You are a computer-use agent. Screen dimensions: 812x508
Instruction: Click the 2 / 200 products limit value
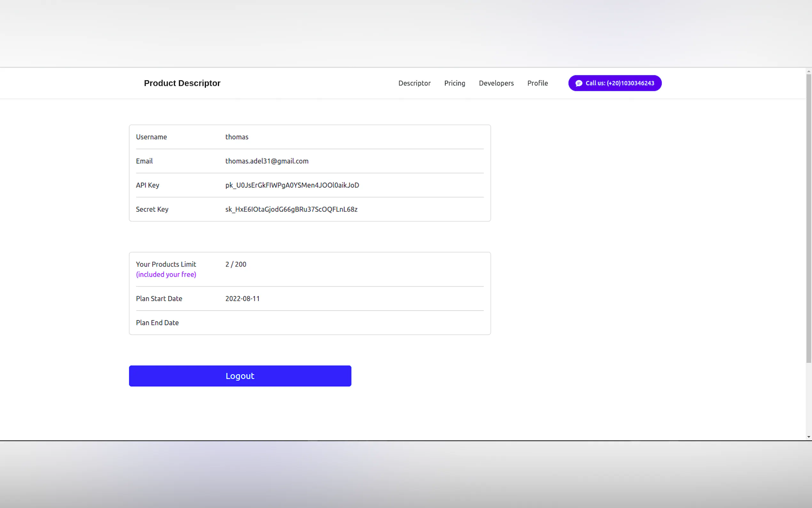[236, 265]
